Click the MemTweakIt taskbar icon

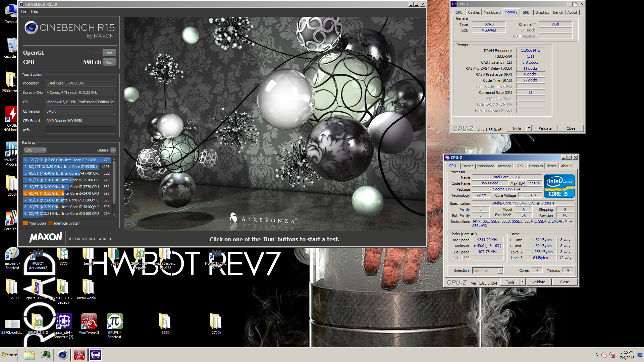(79, 355)
